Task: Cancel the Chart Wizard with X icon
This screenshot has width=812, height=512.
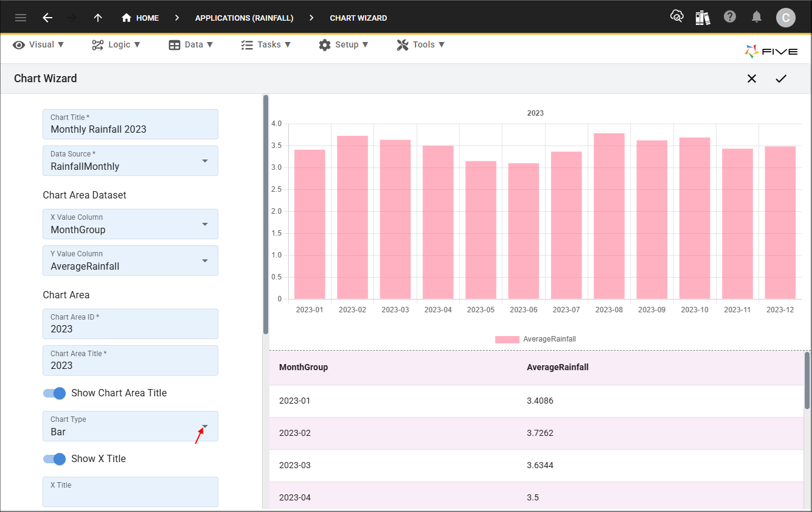Action: click(x=752, y=79)
